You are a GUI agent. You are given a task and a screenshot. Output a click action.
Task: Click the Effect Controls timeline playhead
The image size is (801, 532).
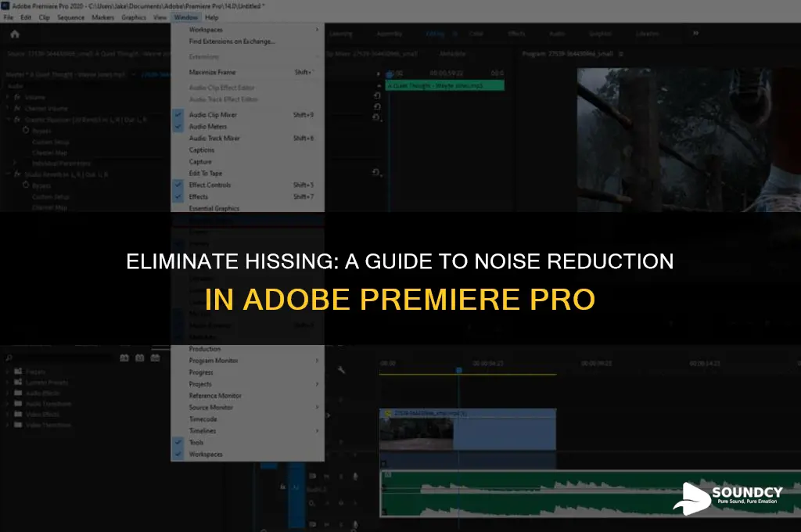[x=390, y=74]
